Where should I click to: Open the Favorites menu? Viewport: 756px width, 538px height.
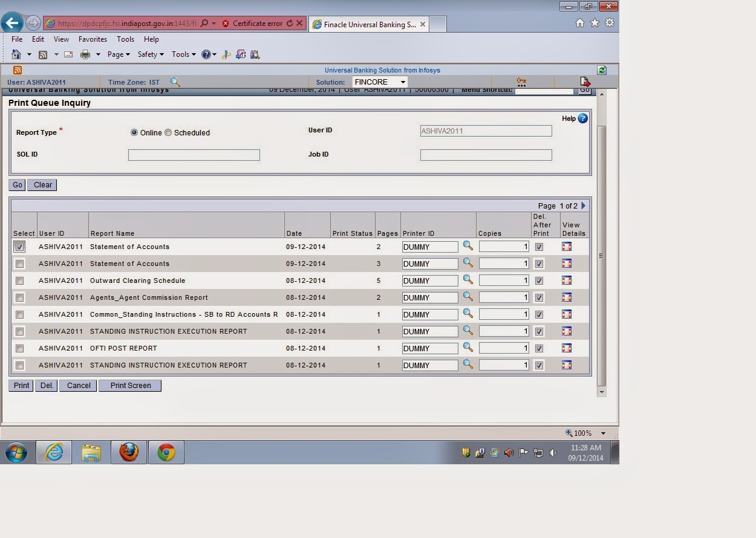93,39
